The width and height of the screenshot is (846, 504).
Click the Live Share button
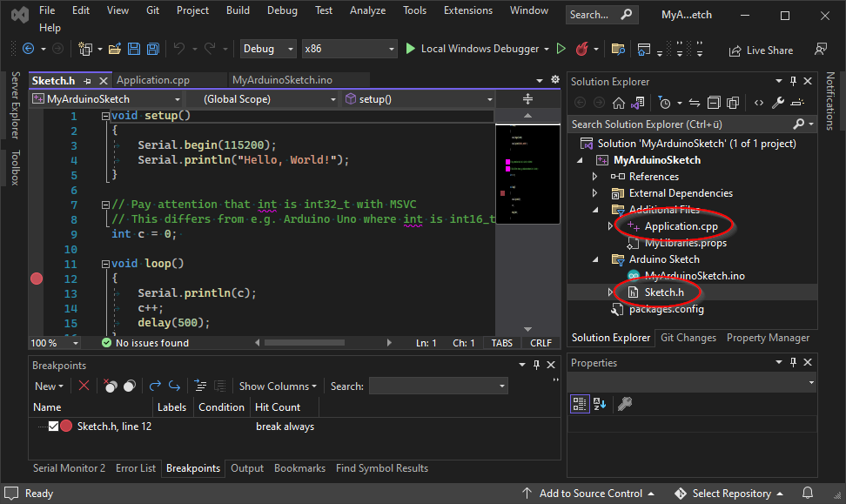(x=761, y=50)
